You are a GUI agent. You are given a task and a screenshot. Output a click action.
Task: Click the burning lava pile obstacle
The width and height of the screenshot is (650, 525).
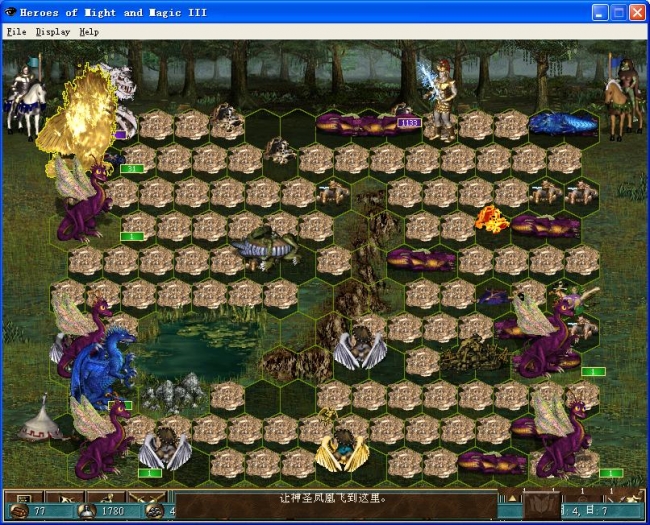(x=491, y=219)
